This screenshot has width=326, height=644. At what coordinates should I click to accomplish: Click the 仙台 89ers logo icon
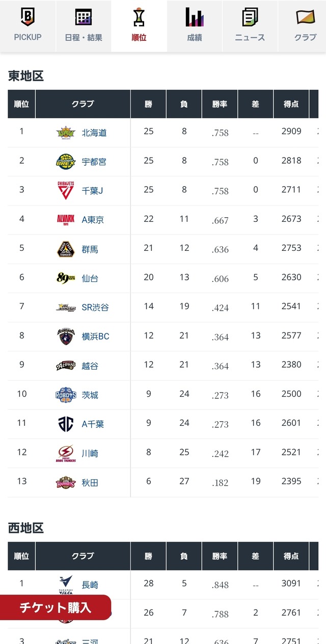tap(66, 278)
